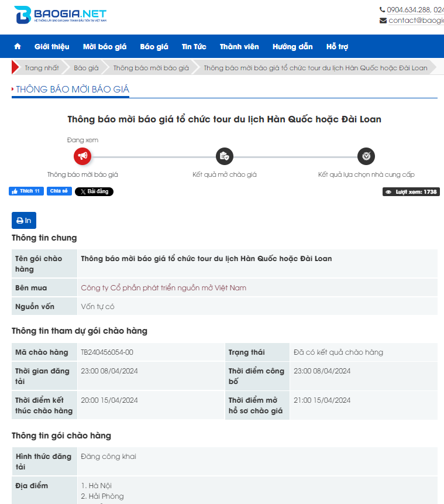Open the Hướng dẫn menu
This screenshot has height=504, width=444.
click(292, 47)
